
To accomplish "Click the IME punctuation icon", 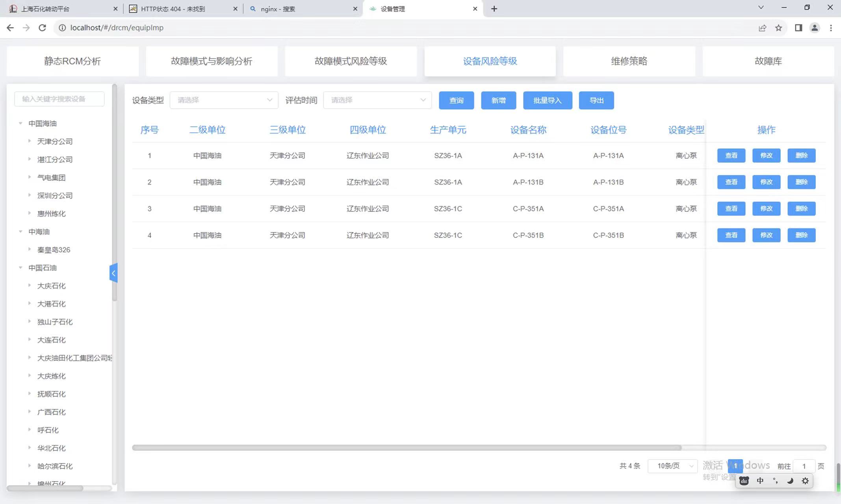I will (x=775, y=481).
